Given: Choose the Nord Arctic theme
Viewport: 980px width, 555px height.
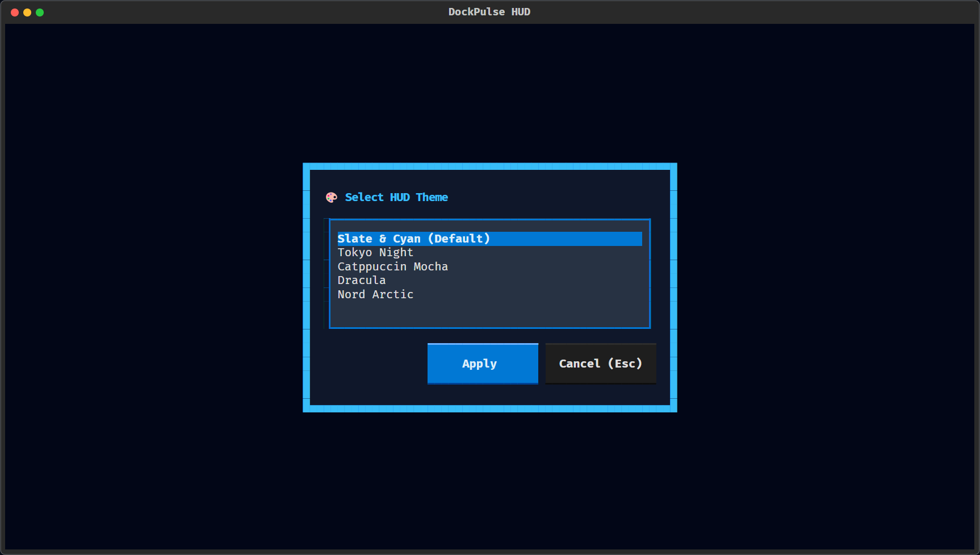Looking at the screenshot, I should (x=489, y=294).
